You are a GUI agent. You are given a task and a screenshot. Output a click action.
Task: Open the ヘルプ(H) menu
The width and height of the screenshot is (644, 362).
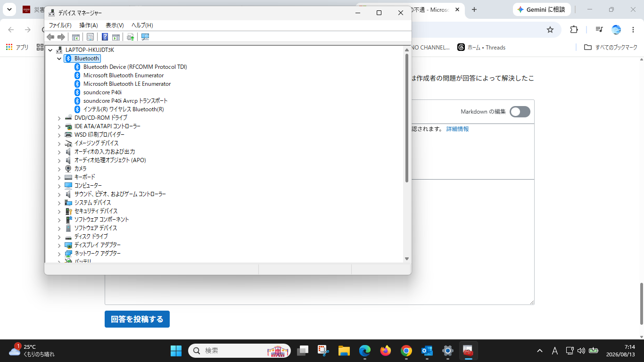142,25
